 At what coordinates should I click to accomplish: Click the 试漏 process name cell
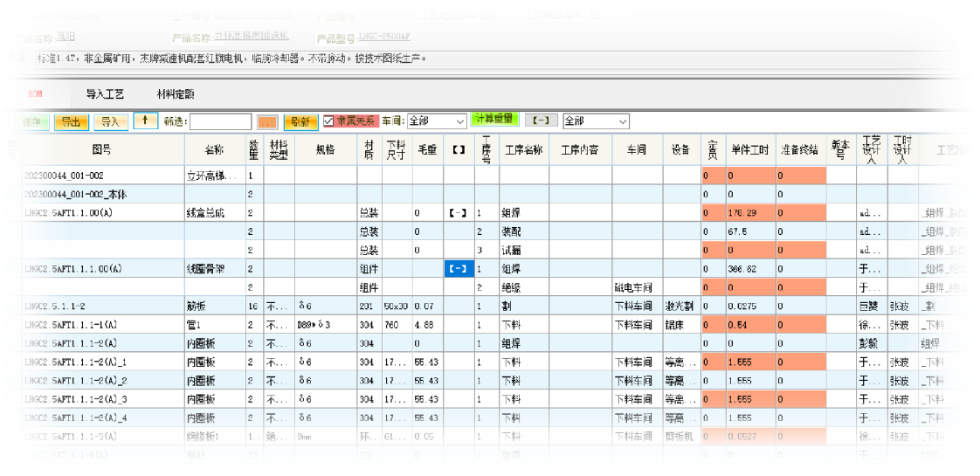[524, 251]
